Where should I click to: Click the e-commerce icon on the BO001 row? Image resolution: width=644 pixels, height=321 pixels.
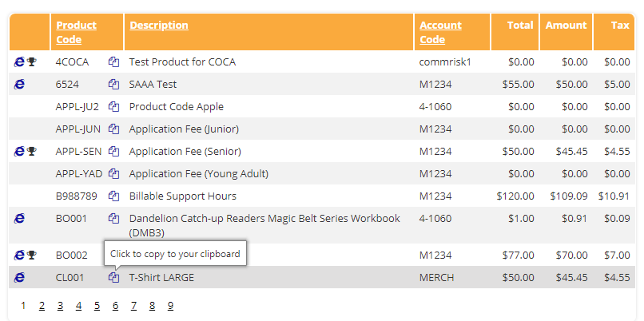tap(19, 218)
